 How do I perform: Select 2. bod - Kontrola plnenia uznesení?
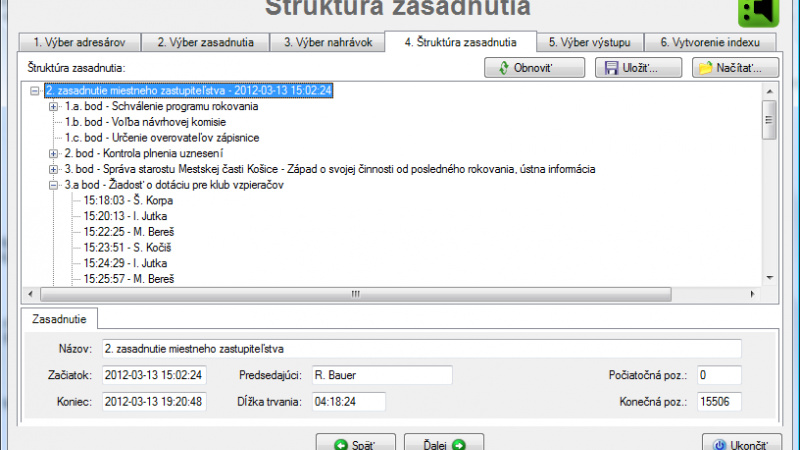[143, 154]
